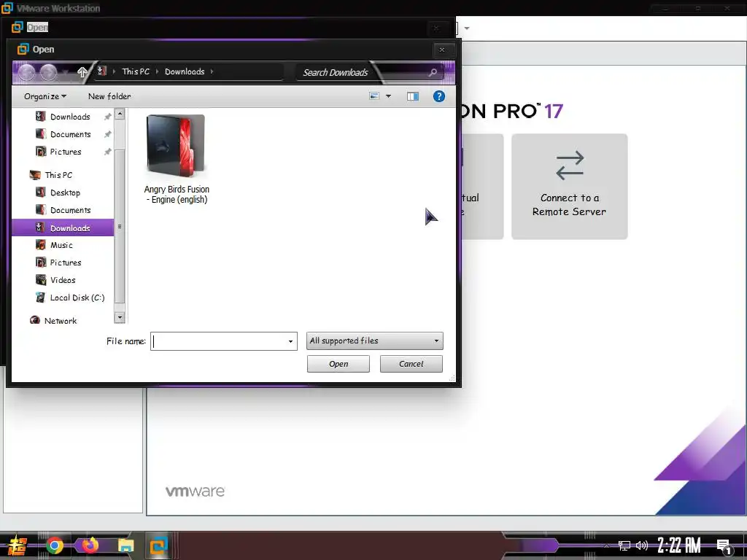
Task: Select Angry Birds Fusion Engine folder
Action: tap(177, 160)
